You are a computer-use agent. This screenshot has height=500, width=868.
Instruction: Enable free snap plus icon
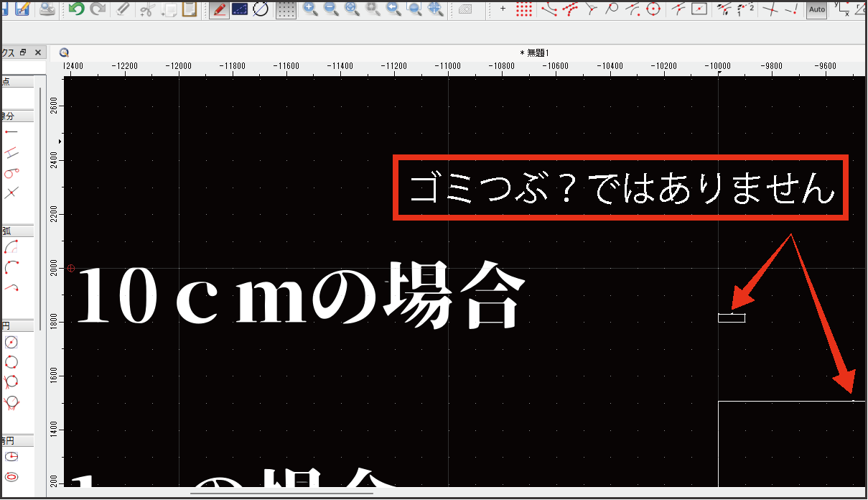503,9
